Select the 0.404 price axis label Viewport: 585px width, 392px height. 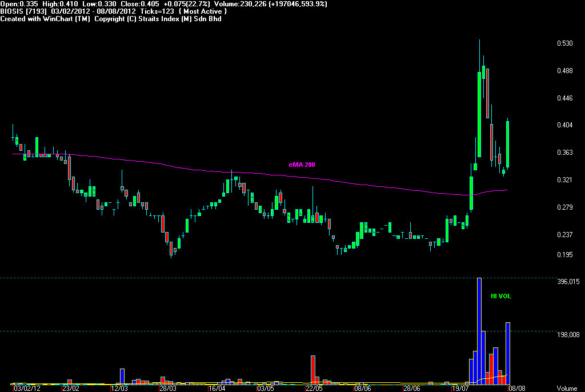click(565, 125)
